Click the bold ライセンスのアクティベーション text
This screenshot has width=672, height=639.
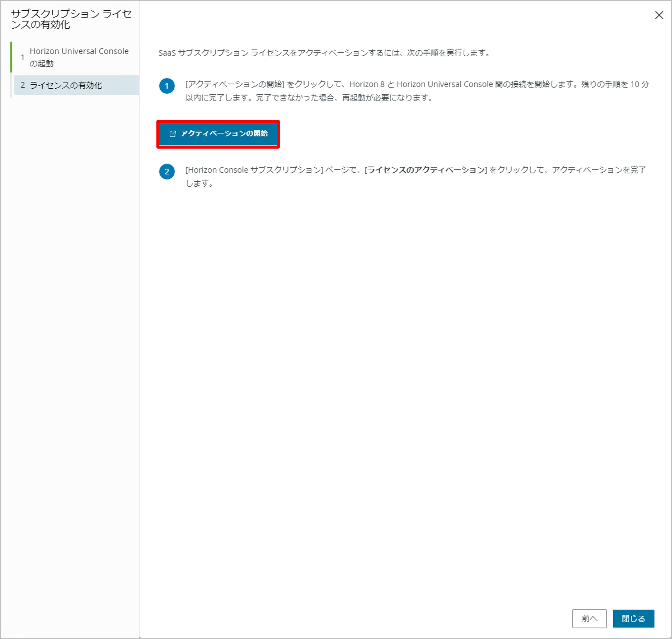click(426, 170)
